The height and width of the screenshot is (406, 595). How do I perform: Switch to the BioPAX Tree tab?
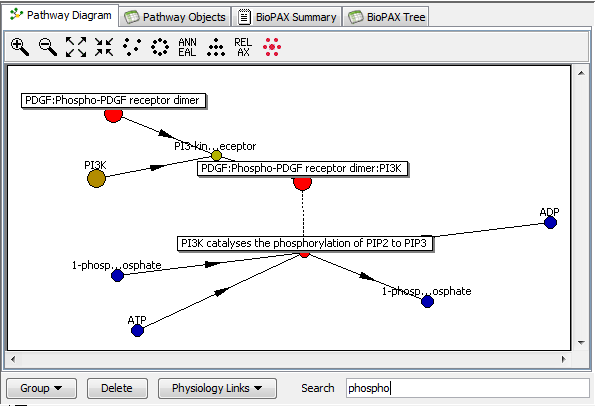coord(386,17)
